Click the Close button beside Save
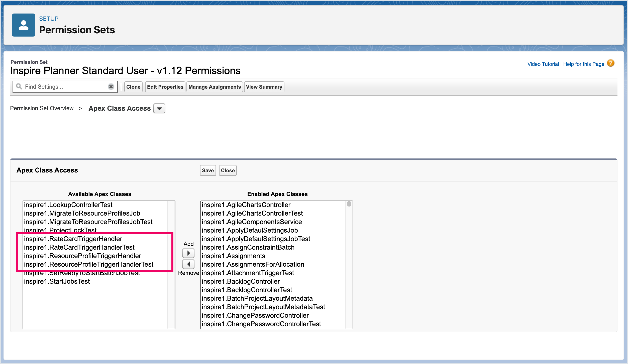Screen dimensions: 628x364 228,170
